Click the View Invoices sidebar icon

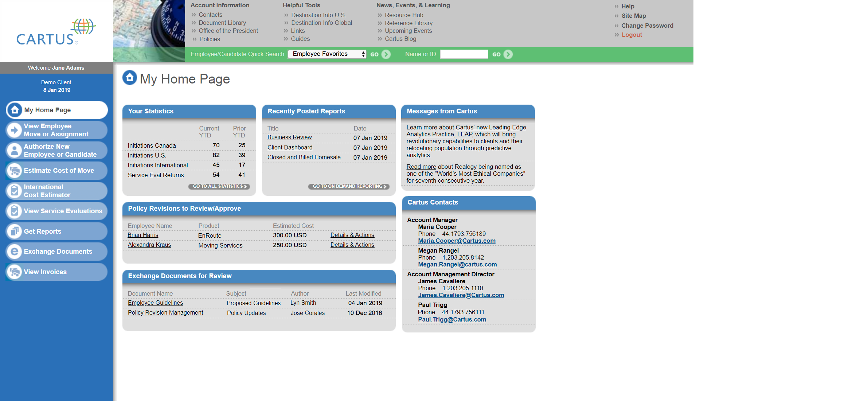click(15, 272)
